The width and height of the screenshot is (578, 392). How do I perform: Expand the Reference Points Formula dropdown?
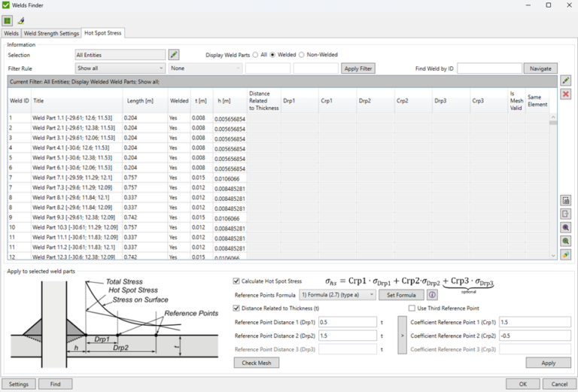[x=337, y=295]
